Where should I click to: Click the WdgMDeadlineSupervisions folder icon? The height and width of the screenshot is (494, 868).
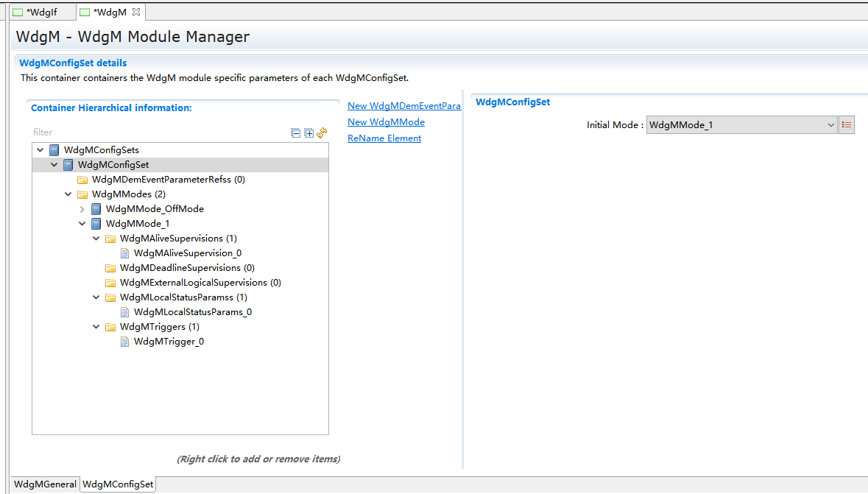click(110, 268)
